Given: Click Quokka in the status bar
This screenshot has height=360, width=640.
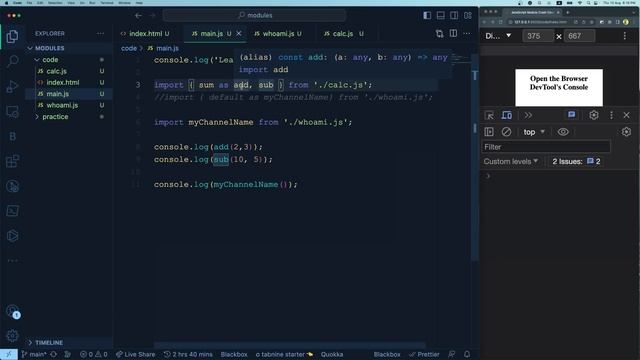Looking at the screenshot, I should [332, 354].
